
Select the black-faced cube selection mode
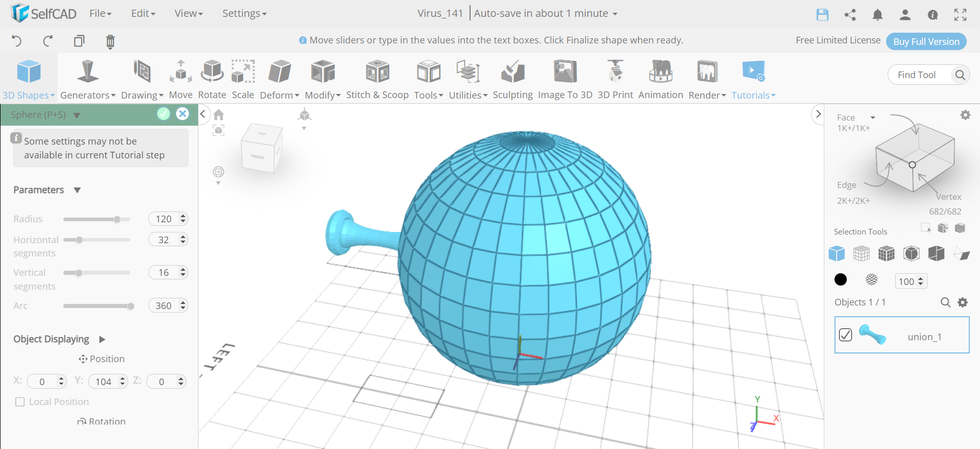[912, 253]
